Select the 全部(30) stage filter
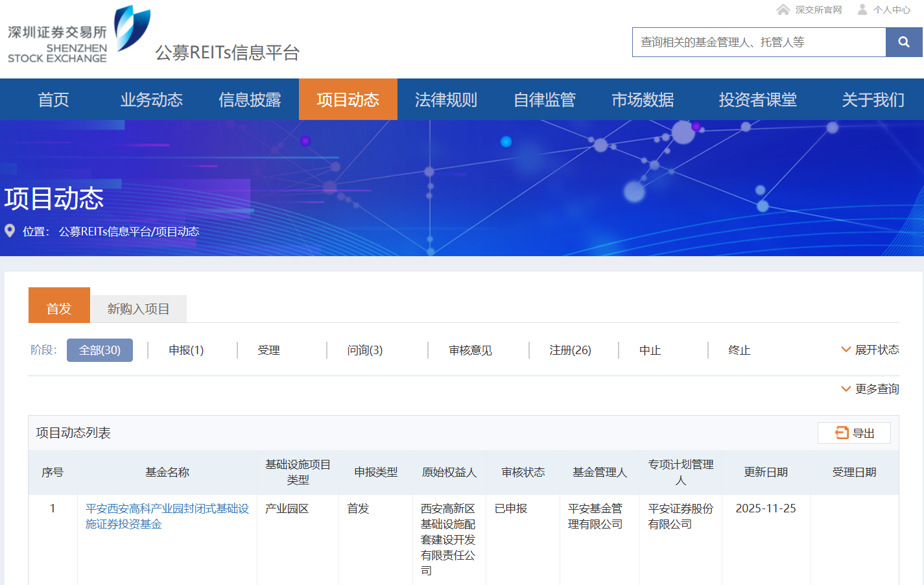This screenshot has width=924, height=585. (100, 350)
